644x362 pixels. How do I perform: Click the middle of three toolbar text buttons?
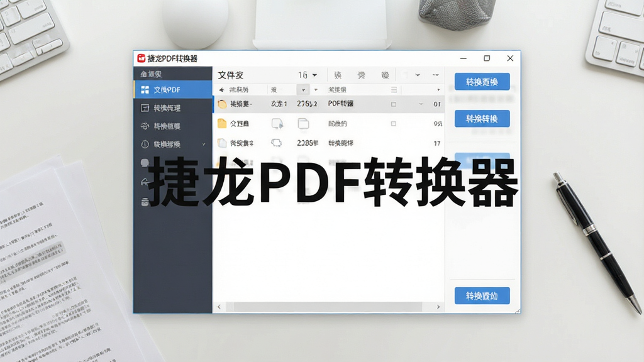click(x=362, y=75)
